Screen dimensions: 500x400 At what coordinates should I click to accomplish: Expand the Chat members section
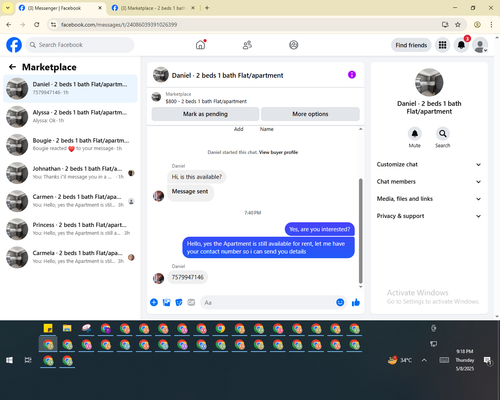pyautogui.click(x=429, y=182)
